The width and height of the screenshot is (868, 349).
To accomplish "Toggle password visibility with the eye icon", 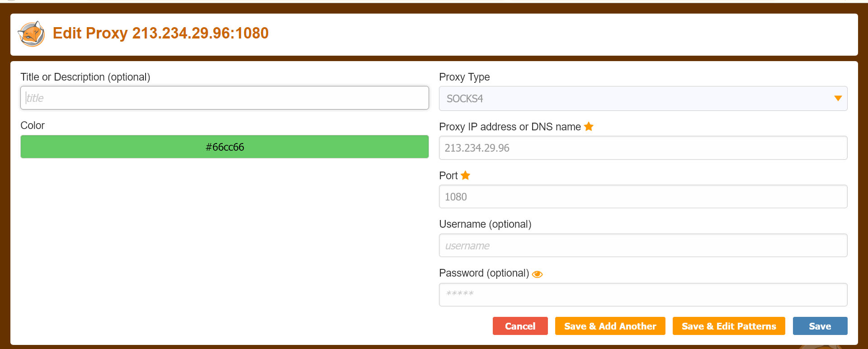I will pos(537,274).
